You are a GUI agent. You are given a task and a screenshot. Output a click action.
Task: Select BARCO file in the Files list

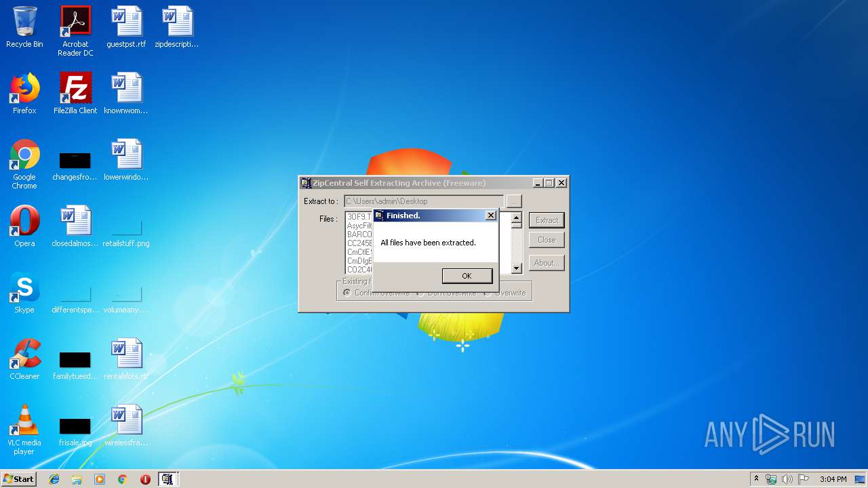359,235
